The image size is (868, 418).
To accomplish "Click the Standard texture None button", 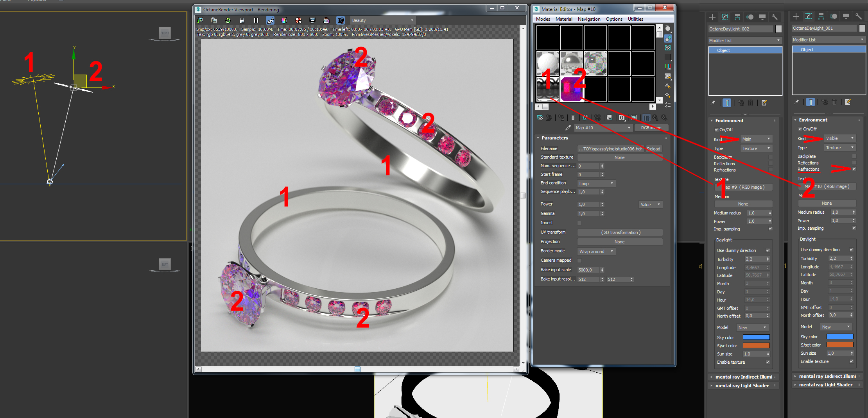I will [x=620, y=157].
